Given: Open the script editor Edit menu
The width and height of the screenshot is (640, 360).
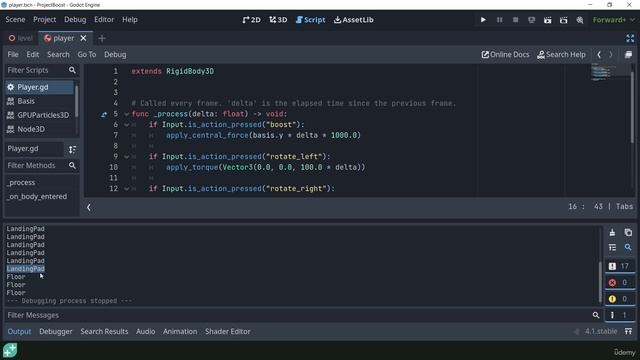Looking at the screenshot, I should point(33,54).
